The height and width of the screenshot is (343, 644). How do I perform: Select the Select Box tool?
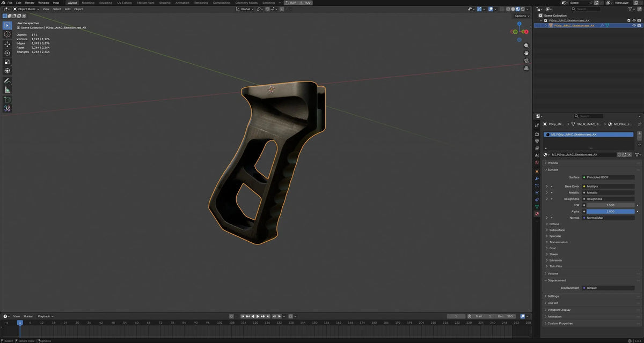[8, 25]
